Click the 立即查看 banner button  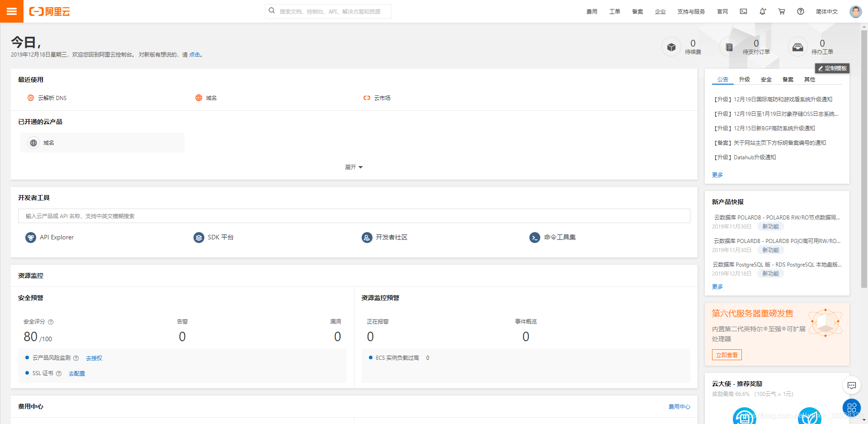coord(727,355)
